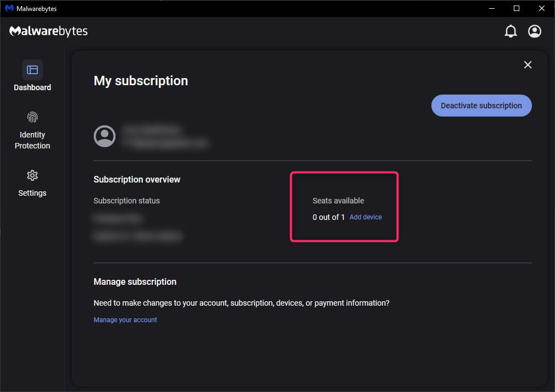Image resolution: width=555 pixels, height=392 pixels.
Task: Click the 'Need to make changes' text
Action: [x=241, y=303]
